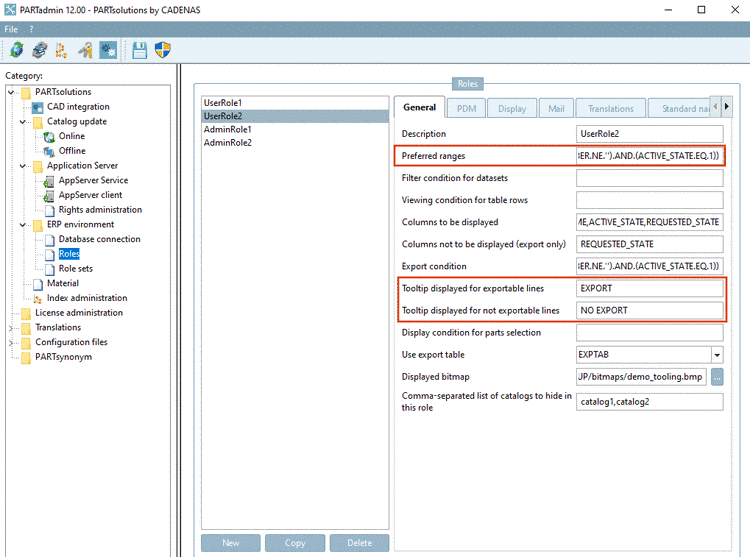Click the Filter condition for datasets field
The width and height of the screenshot is (750, 557).
pyautogui.click(x=650, y=178)
